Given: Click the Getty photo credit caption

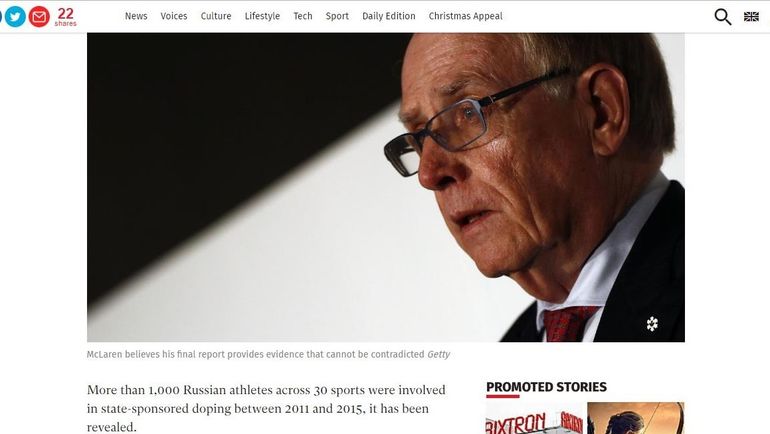Looking at the screenshot, I should tap(439, 354).
